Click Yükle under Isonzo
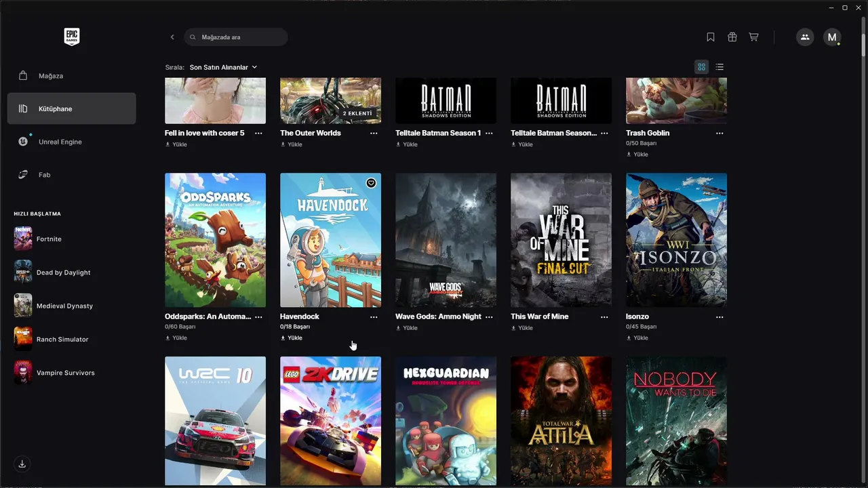868x488 pixels. tap(637, 338)
